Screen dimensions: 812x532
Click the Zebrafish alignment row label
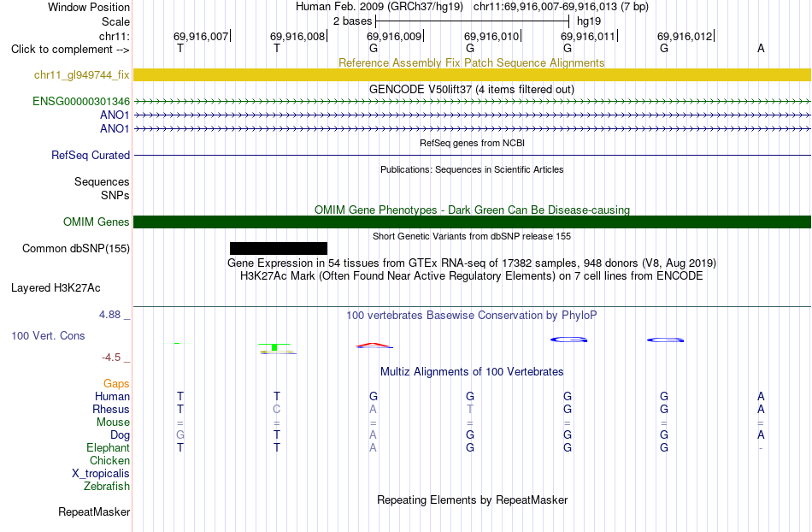(x=107, y=486)
